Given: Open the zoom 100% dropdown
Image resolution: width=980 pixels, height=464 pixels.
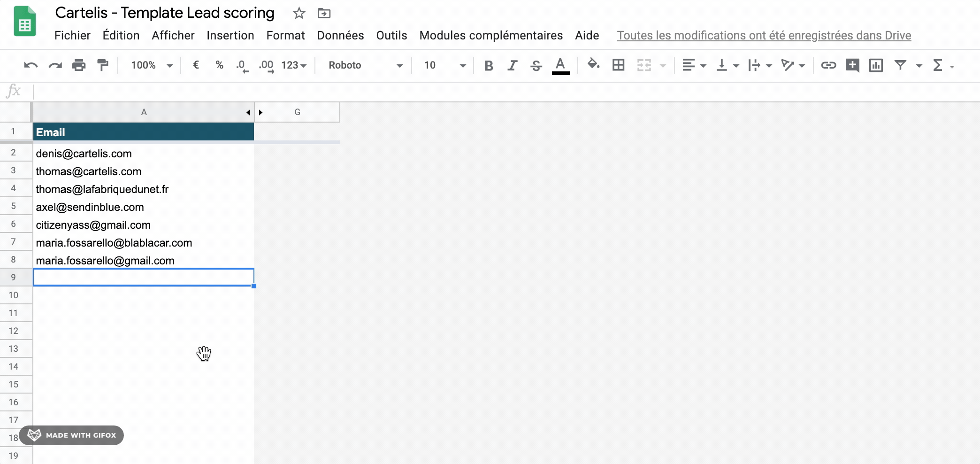Looking at the screenshot, I should [x=152, y=65].
